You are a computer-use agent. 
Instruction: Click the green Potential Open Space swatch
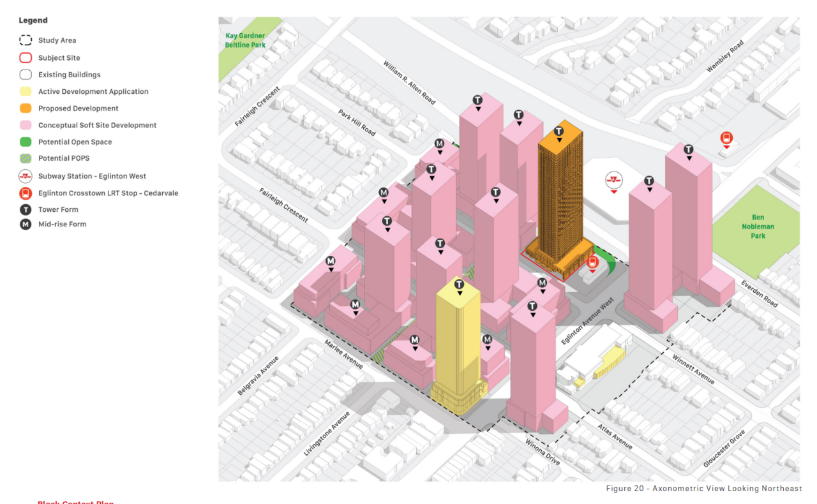[26, 142]
